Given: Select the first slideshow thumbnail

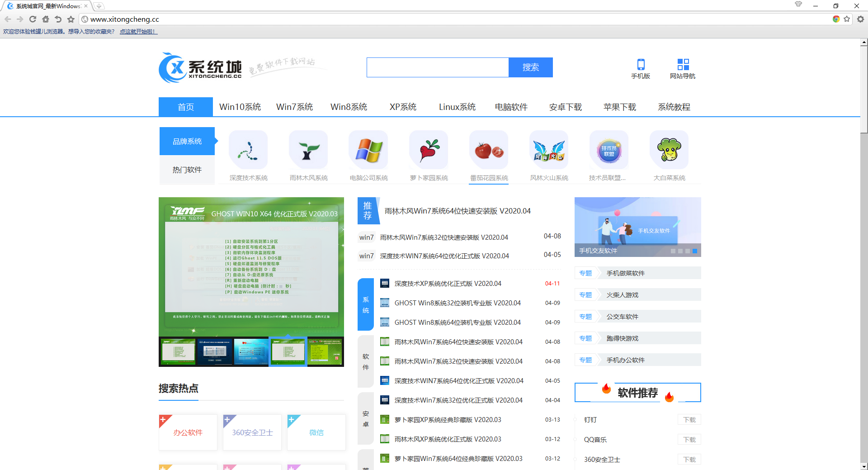Looking at the screenshot, I should coord(178,351).
